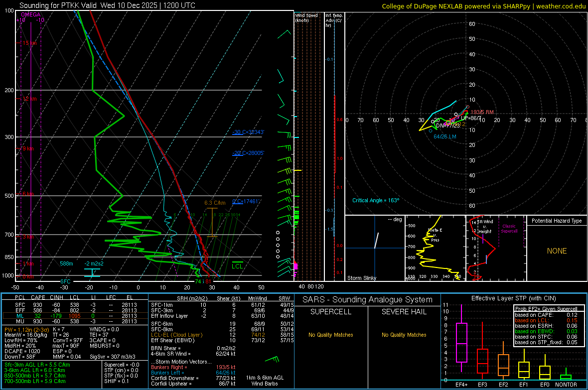Click the surface temperature value 81
The height and width of the screenshot is (390, 588).
[x=208, y=281]
